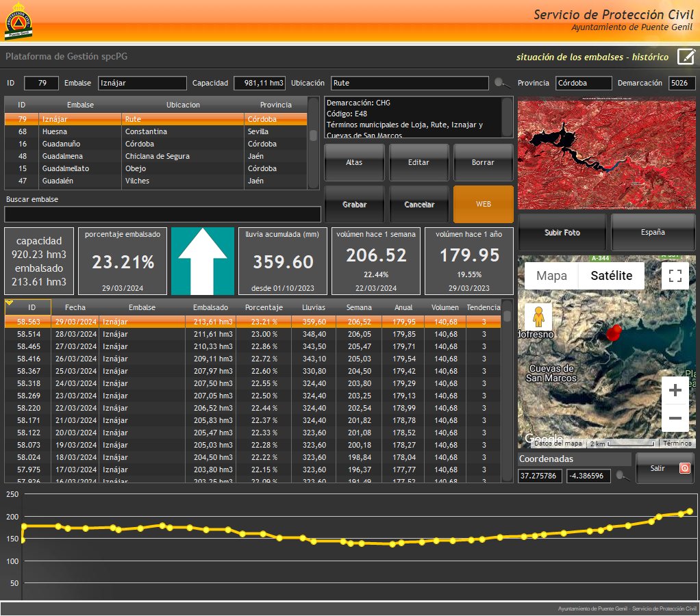Click the edit note icon beside histórico

coord(686,57)
